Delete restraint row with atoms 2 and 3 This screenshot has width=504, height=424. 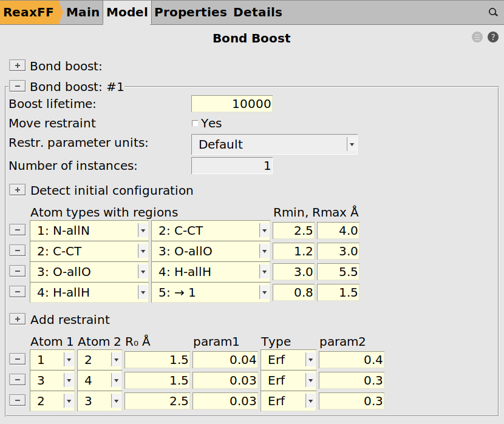(18, 400)
